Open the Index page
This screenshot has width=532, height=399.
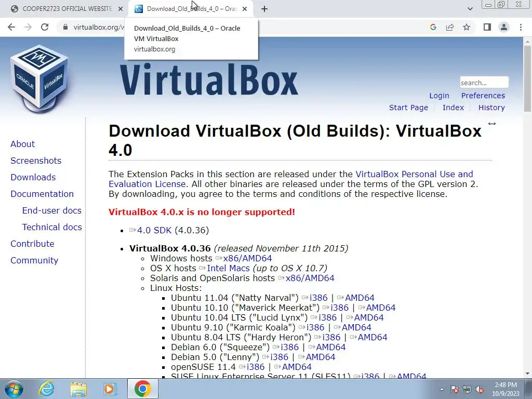453,108
